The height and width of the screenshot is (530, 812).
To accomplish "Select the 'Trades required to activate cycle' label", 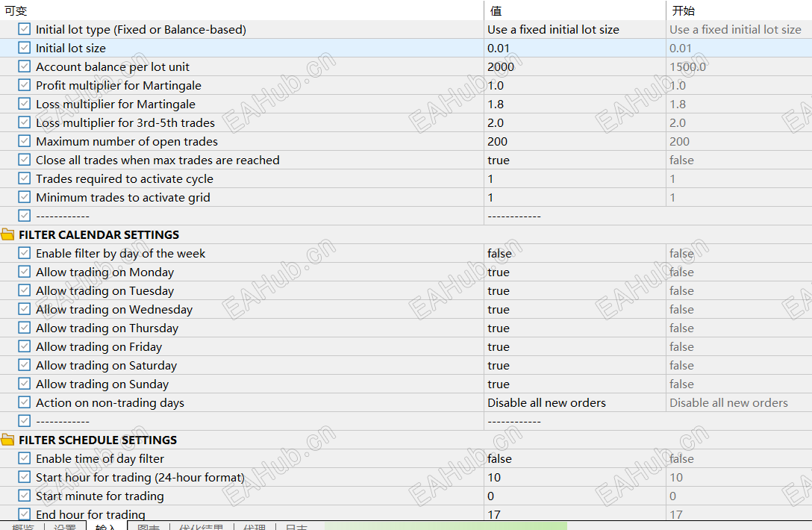I will 125,178.
